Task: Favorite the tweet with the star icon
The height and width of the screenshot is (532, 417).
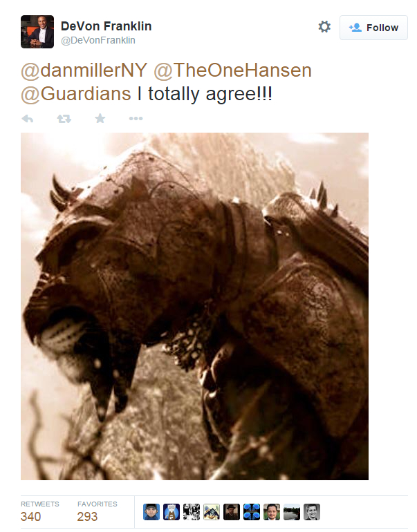Action: tap(100, 118)
